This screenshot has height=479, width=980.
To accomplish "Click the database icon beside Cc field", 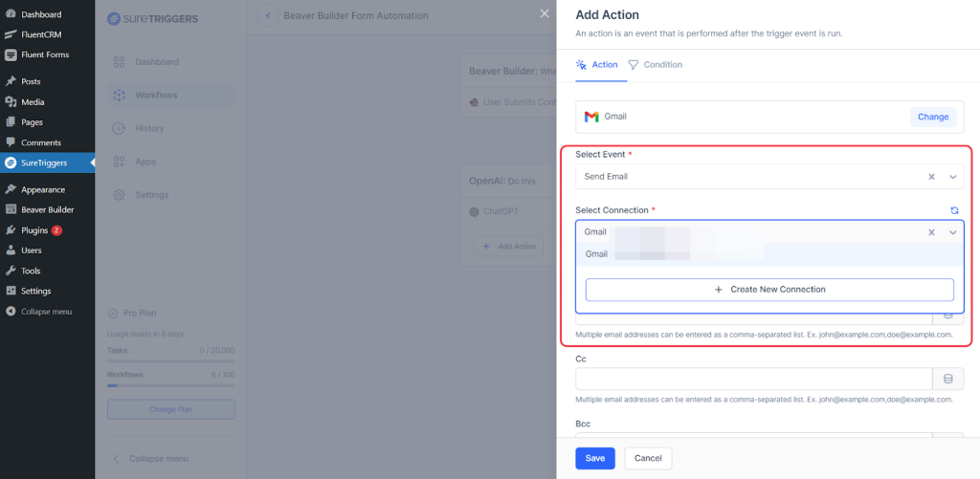I will [947, 379].
